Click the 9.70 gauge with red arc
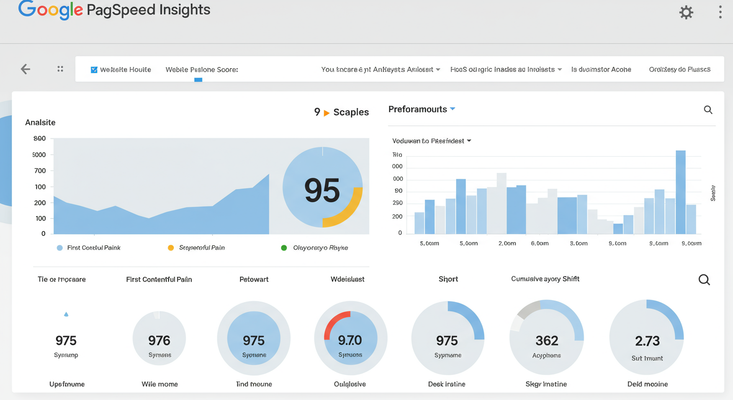This screenshot has height=400, width=733. 351,338
